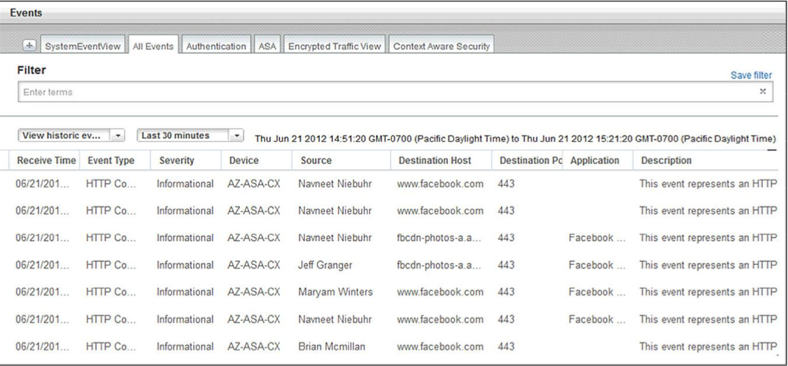This screenshot has width=788, height=366.
Task: Click HTTP Co... event type in Brian Mcmillan row
Action: 111,346
